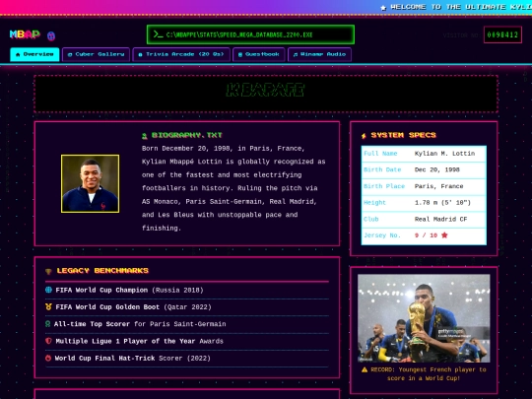Click the C:\MBAPPE\STATS path field
This screenshot has height=399, width=532.
click(251, 34)
